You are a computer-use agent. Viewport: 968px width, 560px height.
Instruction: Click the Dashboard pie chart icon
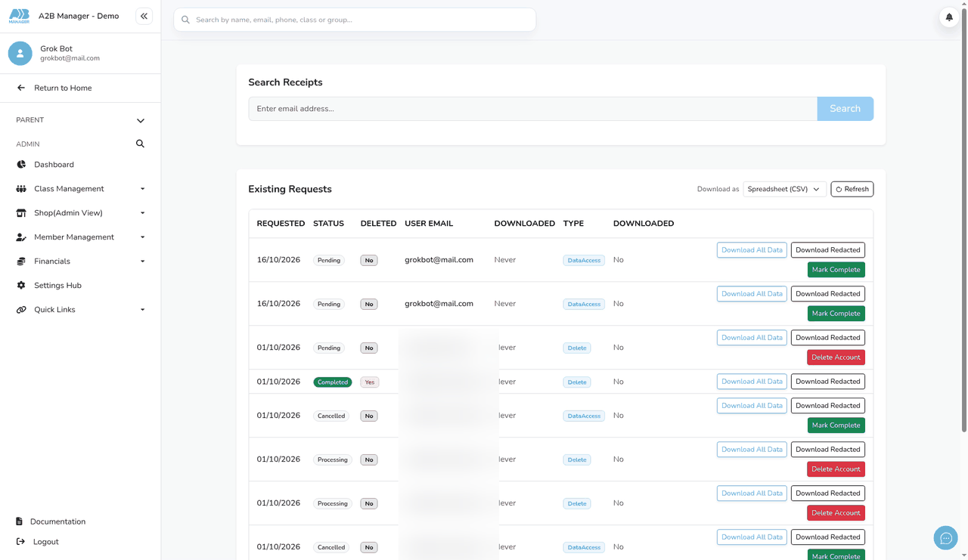[x=21, y=164]
